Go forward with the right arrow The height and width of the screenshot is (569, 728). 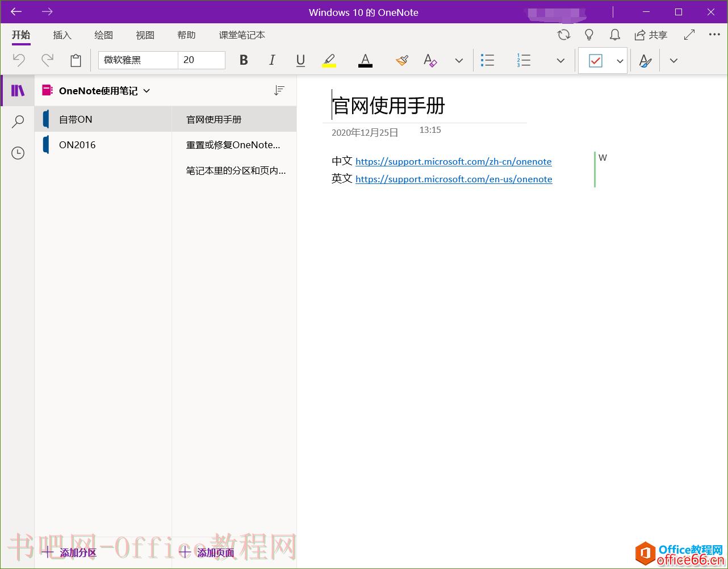pyautogui.click(x=48, y=12)
